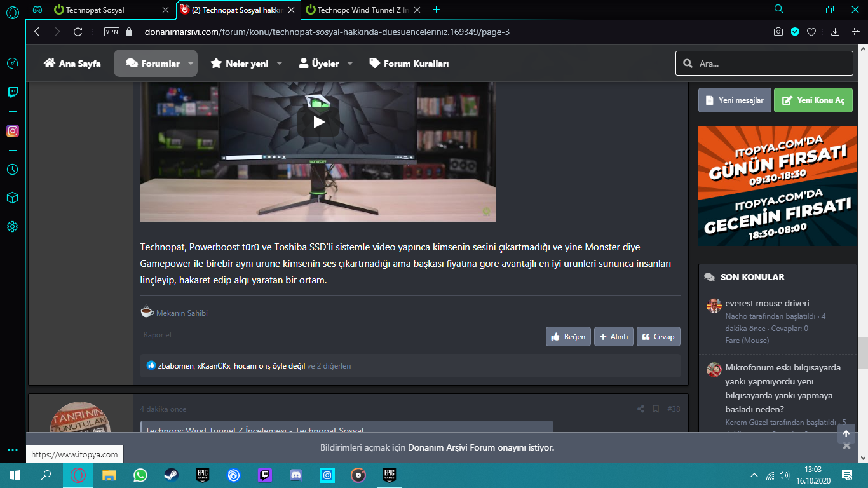
Task: Dismiss the notification permission bar
Action: (846, 446)
